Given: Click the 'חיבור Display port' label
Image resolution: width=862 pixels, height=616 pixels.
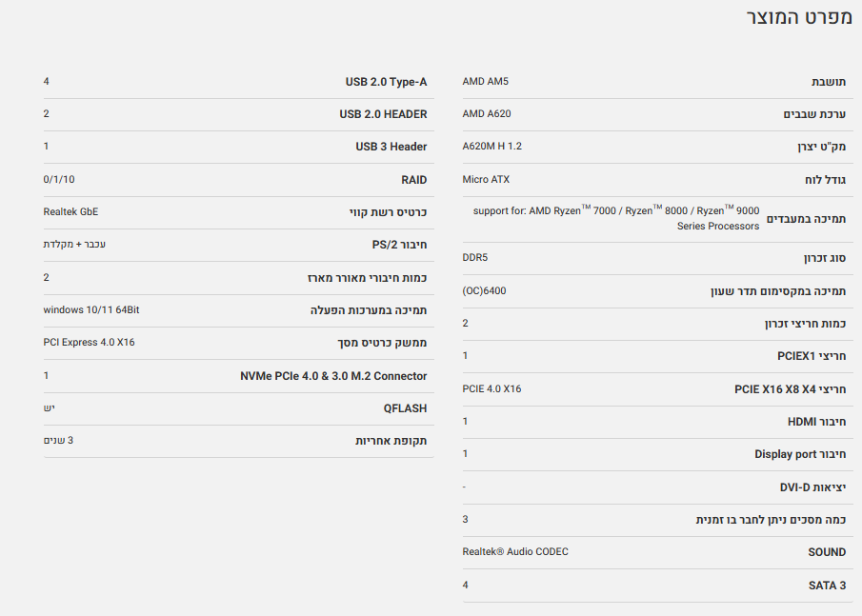Looking at the screenshot, I should pyautogui.click(x=800, y=454).
